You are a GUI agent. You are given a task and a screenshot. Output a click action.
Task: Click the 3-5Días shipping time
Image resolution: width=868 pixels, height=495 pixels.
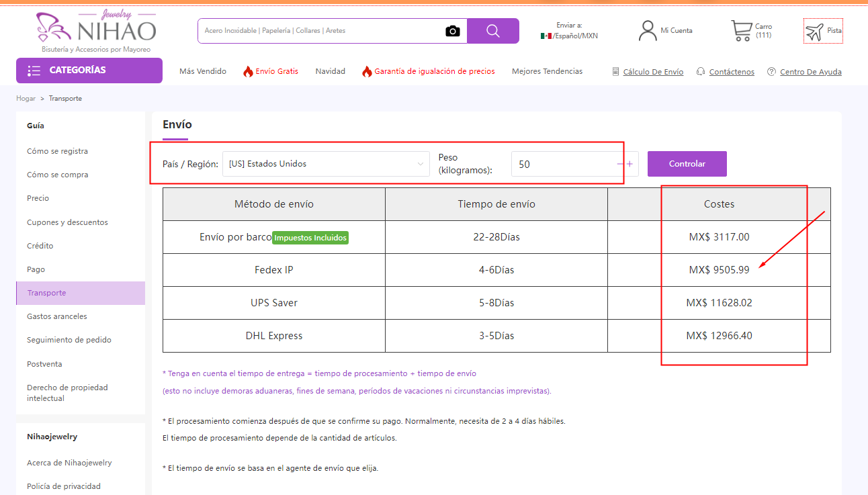click(496, 336)
